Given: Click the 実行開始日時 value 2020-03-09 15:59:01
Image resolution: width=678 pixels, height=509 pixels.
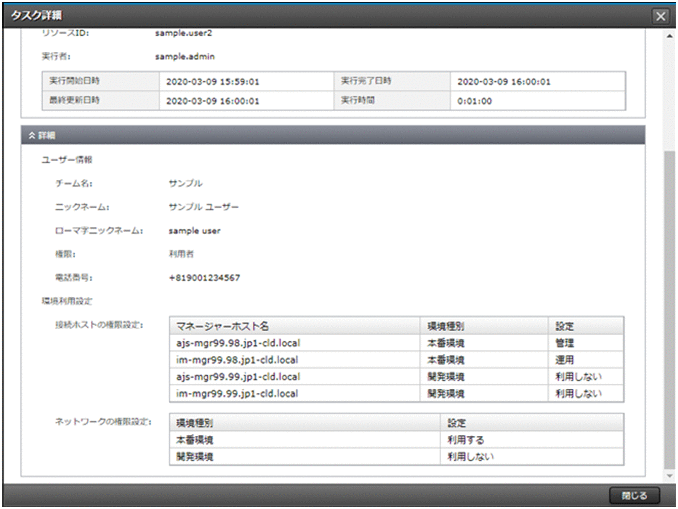Looking at the screenshot, I should tap(213, 81).
